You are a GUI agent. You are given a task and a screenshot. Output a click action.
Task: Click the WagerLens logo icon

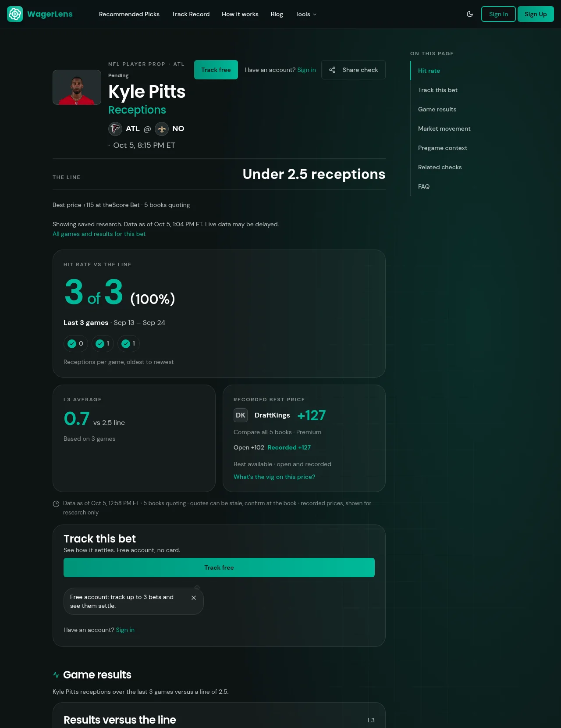point(15,14)
